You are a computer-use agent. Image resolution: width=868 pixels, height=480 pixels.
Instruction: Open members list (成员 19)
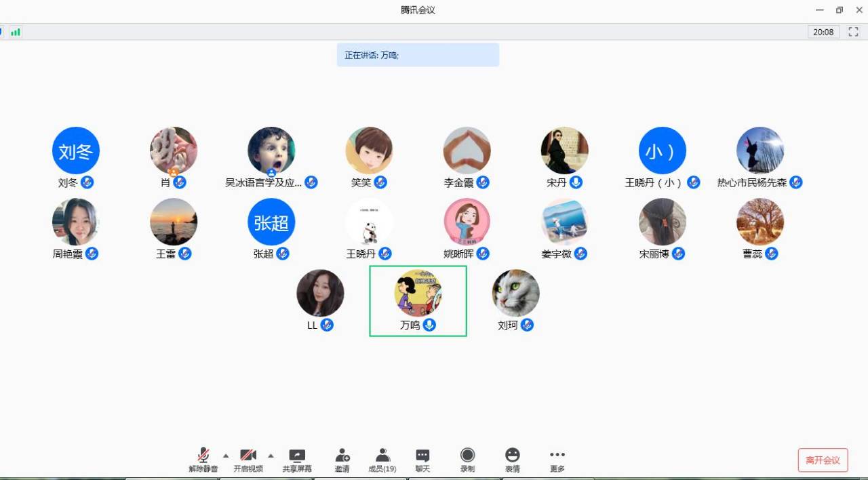click(382, 456)
